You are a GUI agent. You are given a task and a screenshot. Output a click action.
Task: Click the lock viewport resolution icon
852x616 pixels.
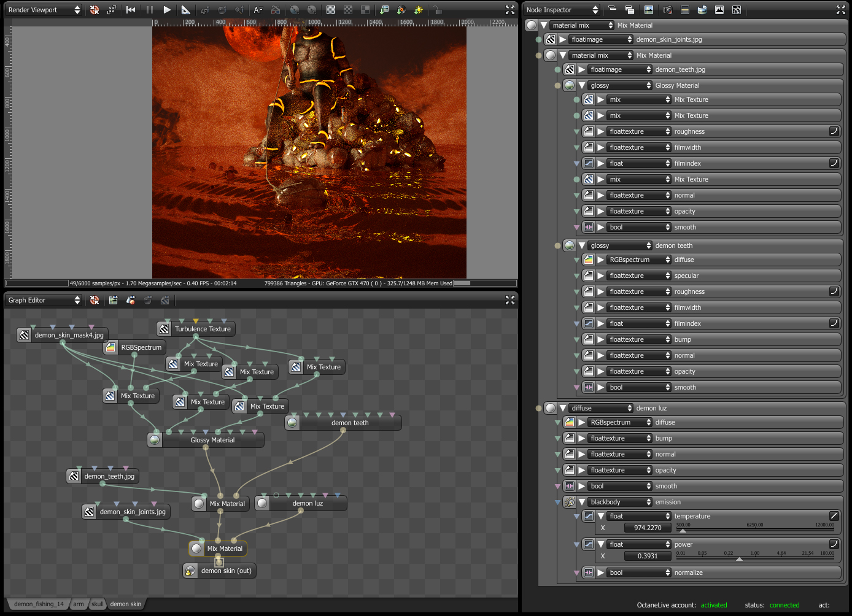(436, 10)
